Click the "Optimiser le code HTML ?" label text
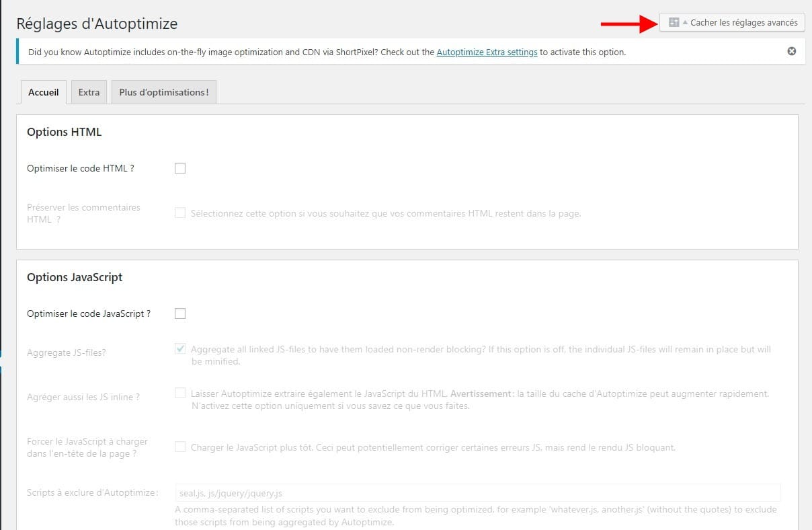812x530 pixels. click(x=81, y=168)
